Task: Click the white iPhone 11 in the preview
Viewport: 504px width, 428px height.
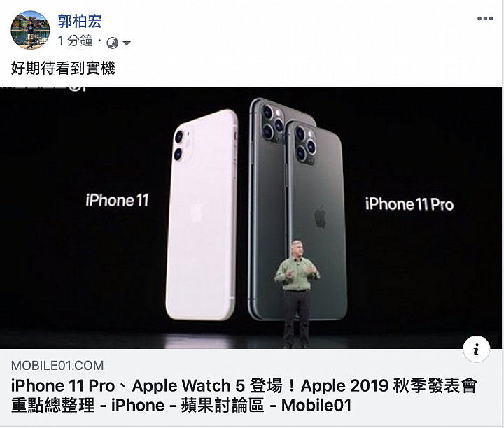Action: coord(202,215)
